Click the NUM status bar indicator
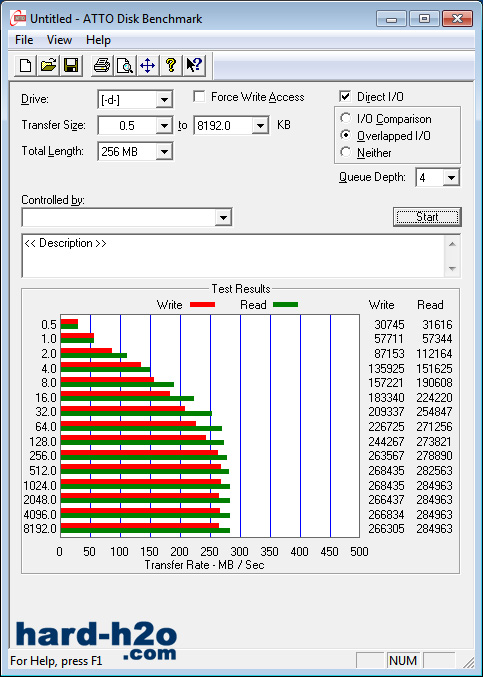 (403, 661)
